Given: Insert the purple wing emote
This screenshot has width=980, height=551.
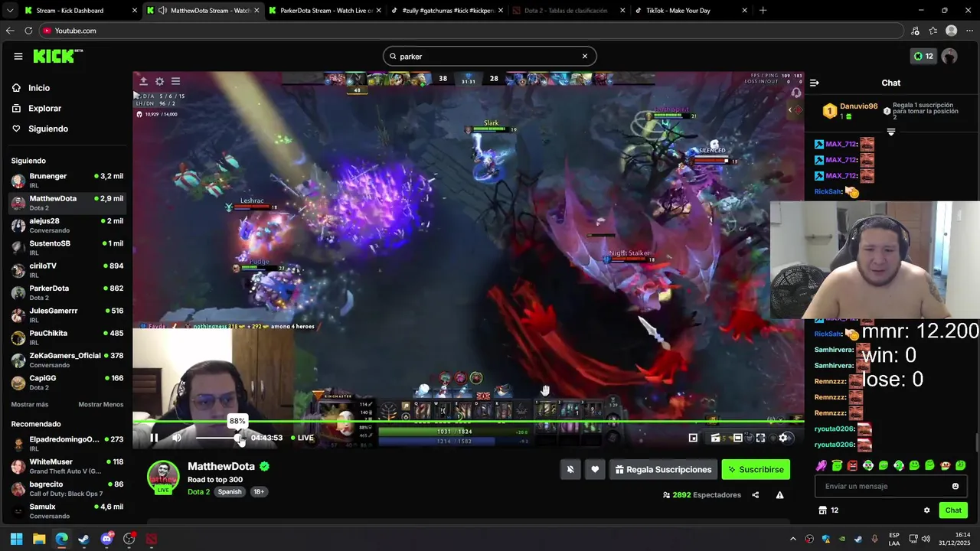Looking at the screenshot, I should tap(822, 465).
